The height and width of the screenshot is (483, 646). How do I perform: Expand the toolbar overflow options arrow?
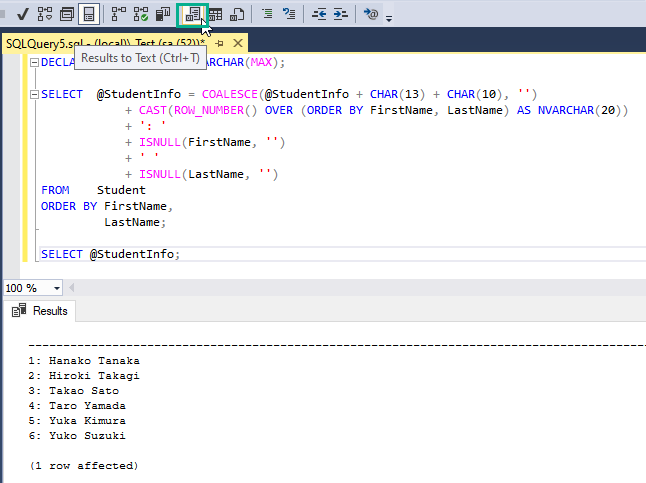389,17
